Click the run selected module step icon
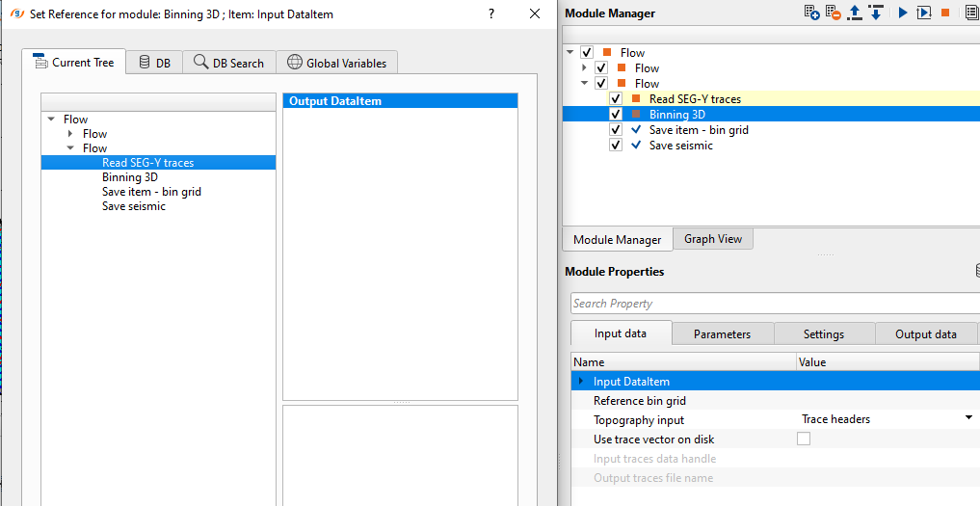 [x=924, y=13]
